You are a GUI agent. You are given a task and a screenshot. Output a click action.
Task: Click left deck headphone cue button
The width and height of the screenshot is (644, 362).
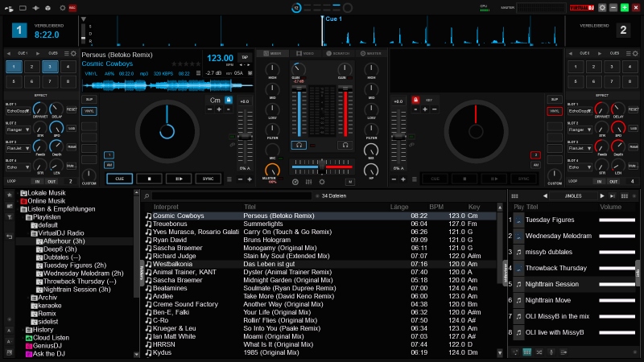(299, 145)
